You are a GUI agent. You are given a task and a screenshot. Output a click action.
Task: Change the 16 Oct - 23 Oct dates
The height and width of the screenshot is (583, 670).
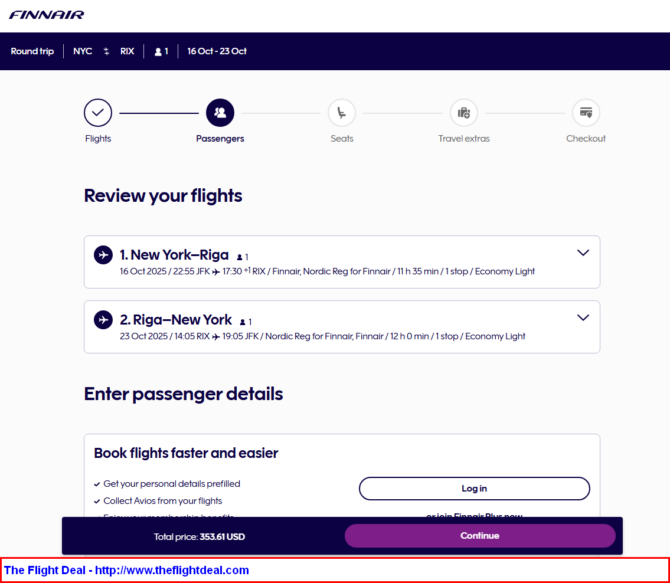[x=217, y=51]
